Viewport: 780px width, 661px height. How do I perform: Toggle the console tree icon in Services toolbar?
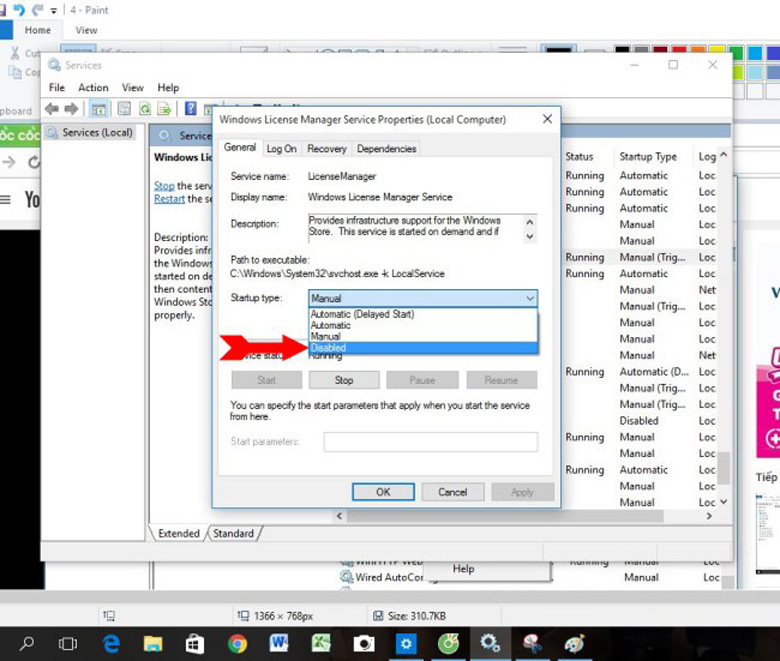click(x=98, y=108)
